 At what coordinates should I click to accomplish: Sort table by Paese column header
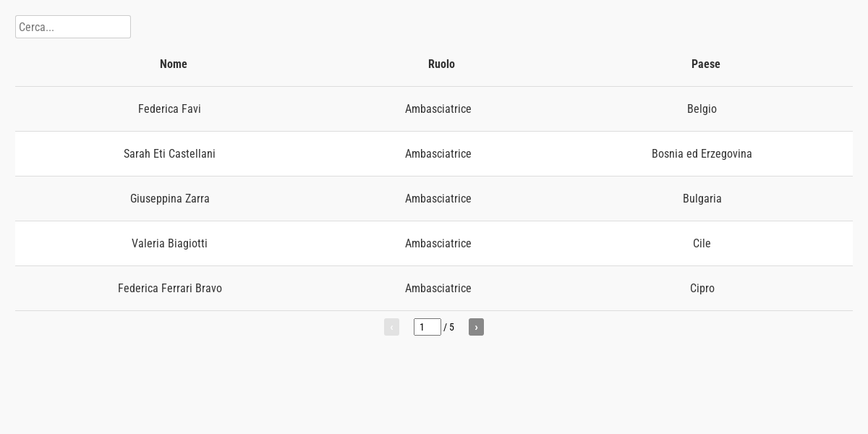(705, 64)
